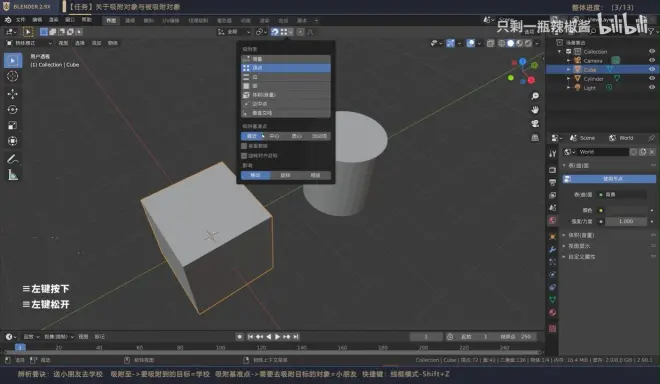Switch to the UV Editing workspace tab
The image size is (660, 384).
click(171, 21)
